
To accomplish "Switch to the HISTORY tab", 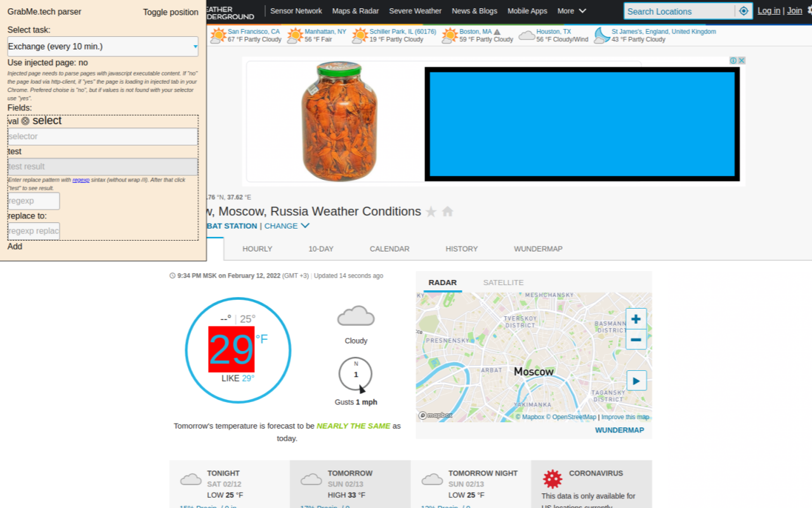I will click(x=462, y=249).
